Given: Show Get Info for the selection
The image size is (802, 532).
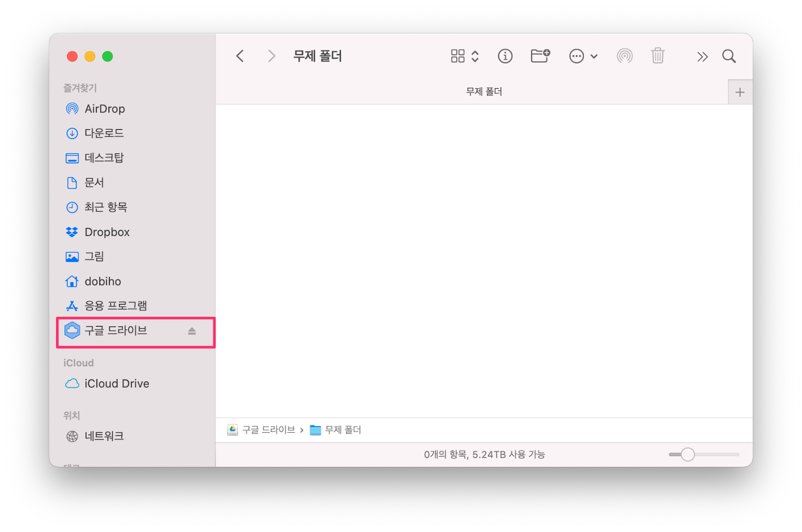Looking at the screenshot, I should (505, 56).
